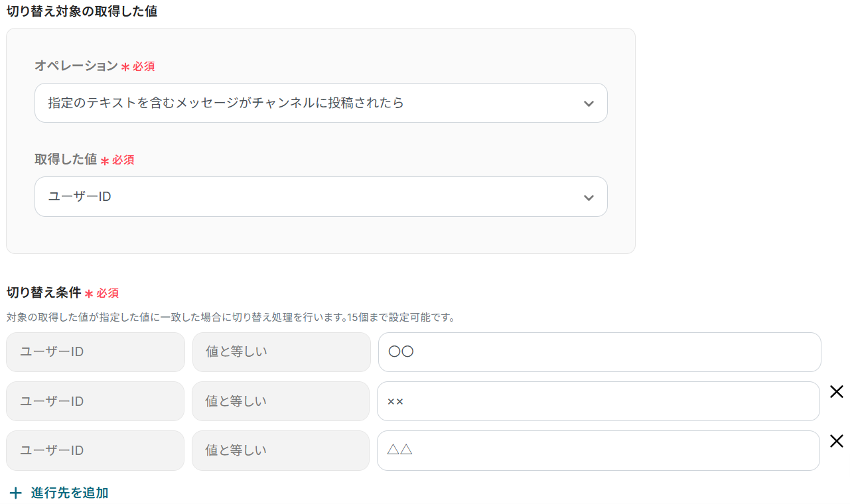Click the ユーザーID field in the ×× row
850x504 pixels.
(x=96, y=401)
